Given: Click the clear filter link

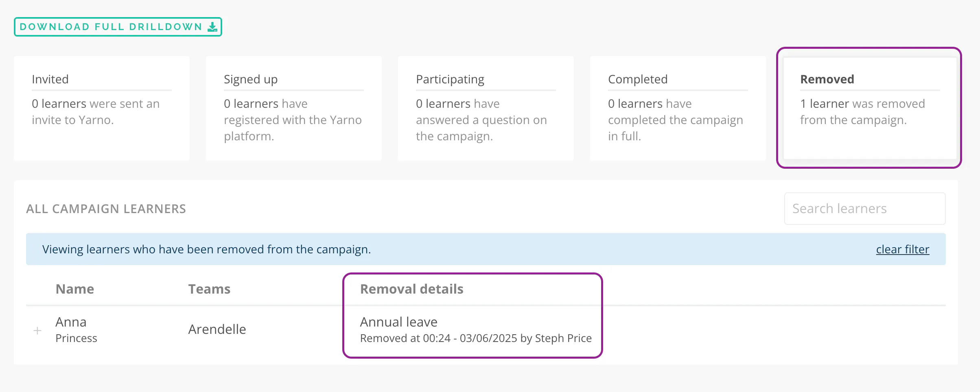Looking at the screenshot, I should [903, 249].
